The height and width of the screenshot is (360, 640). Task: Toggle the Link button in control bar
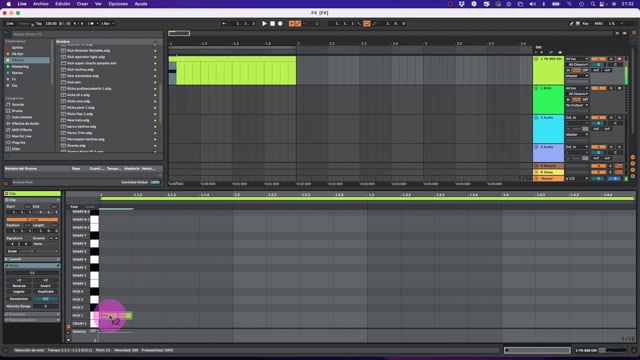(x=10, y=24)
